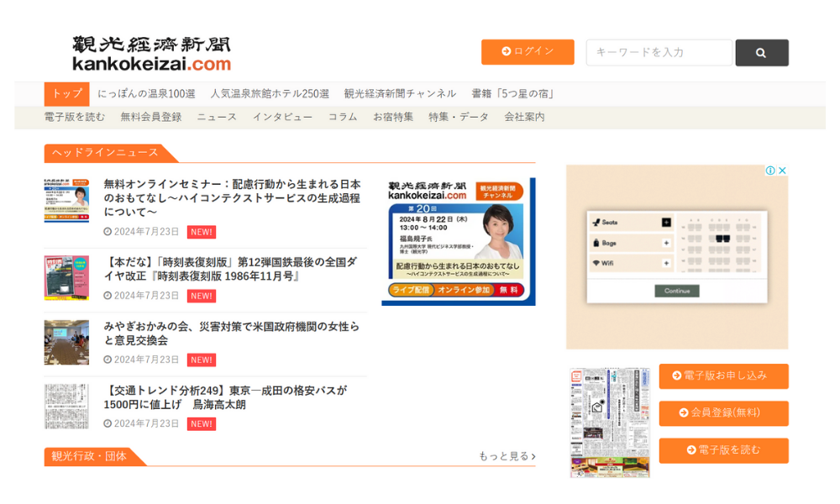Click the ad info icon
The width and height of the screenshot is (840, 504).
pos(770,171)
